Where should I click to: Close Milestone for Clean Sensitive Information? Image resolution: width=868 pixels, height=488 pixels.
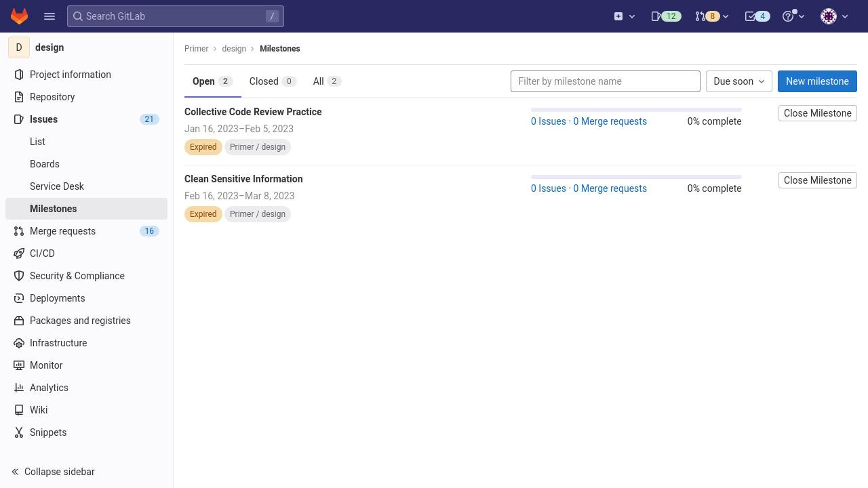tap(817, 180)
